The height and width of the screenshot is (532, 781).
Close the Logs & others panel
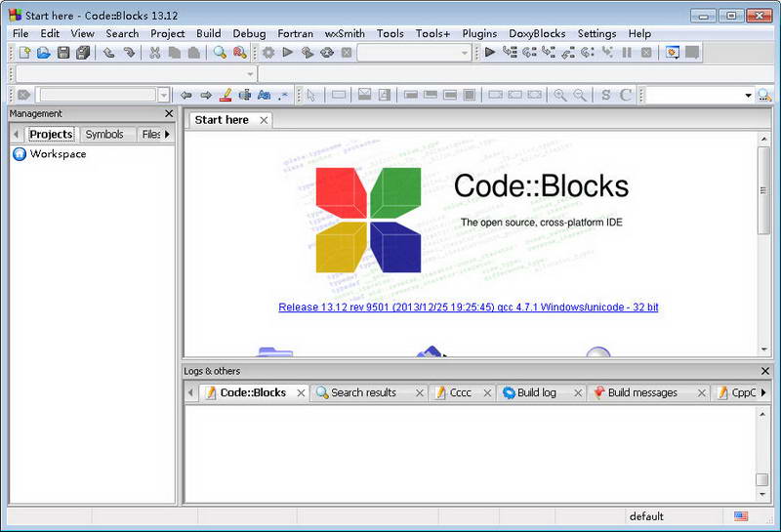click(765, 371)
